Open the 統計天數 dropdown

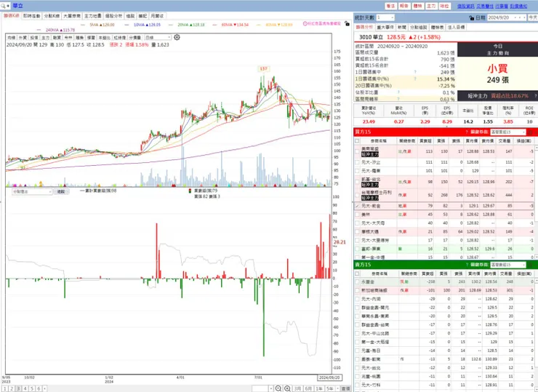(x=385, y=17)
